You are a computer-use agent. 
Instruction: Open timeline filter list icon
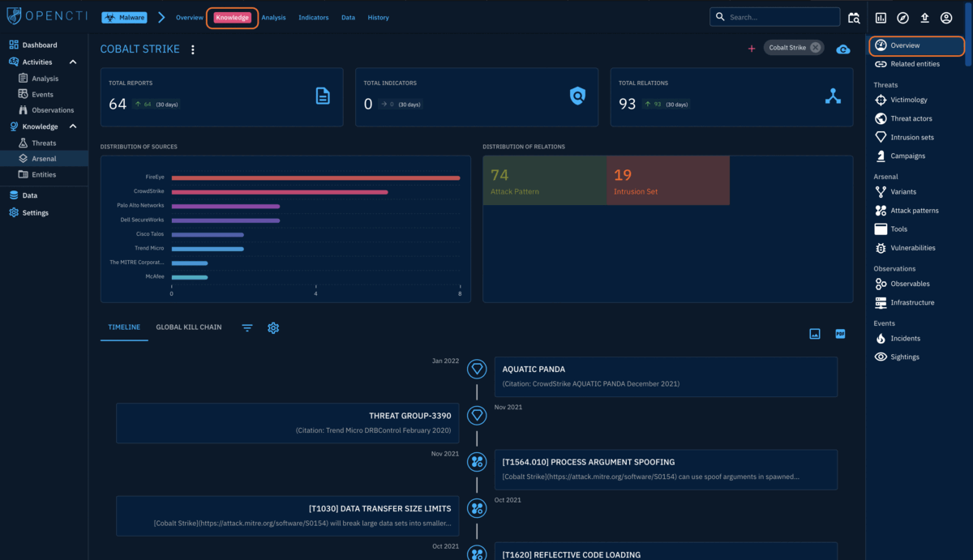tap(247, 327)
